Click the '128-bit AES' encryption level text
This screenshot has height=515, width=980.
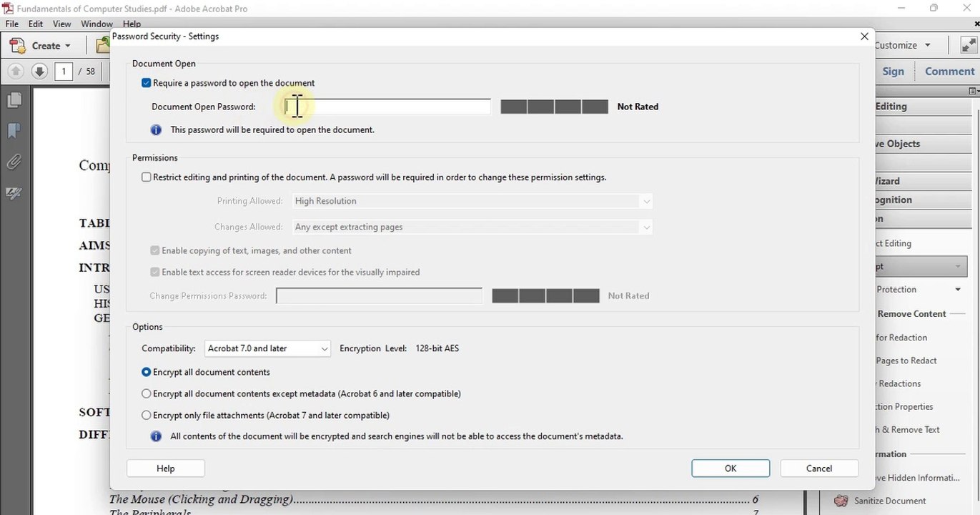437,348
